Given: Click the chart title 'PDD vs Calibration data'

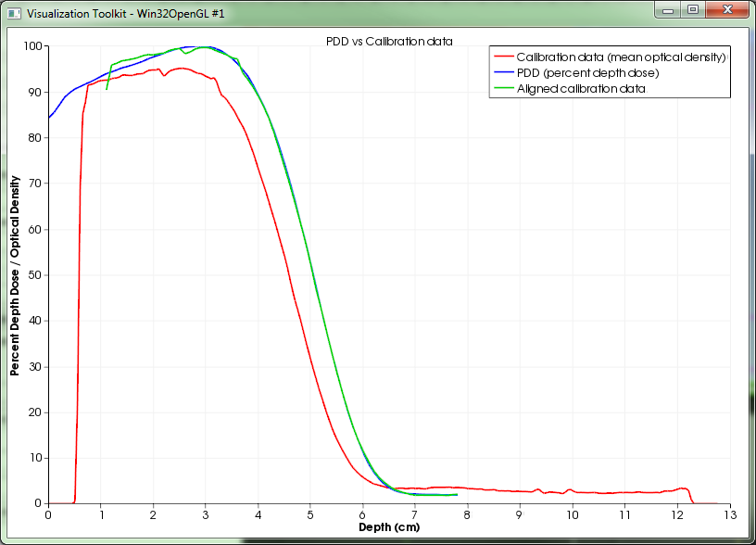Looking at the screenshot, I should coord(389,42).
